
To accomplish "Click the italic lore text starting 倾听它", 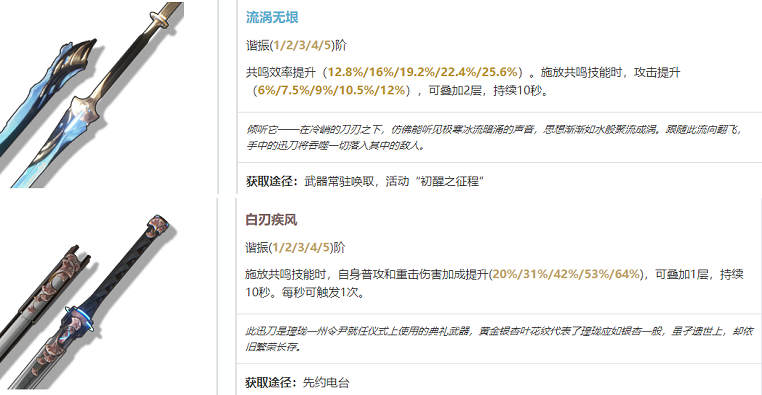I will click(x=493, y=137).
